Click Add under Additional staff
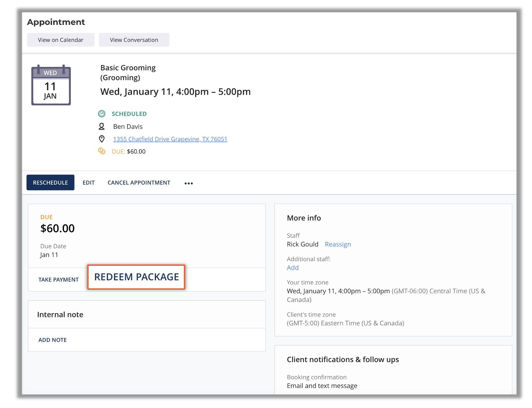This screenshot has width=532, height=408. coord(293,268)
